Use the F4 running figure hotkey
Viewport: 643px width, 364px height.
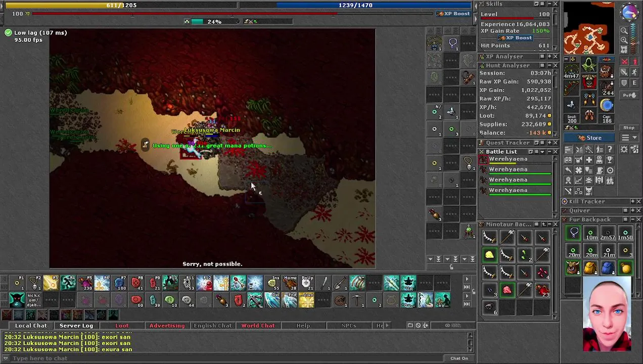click(x=68, y=284)
